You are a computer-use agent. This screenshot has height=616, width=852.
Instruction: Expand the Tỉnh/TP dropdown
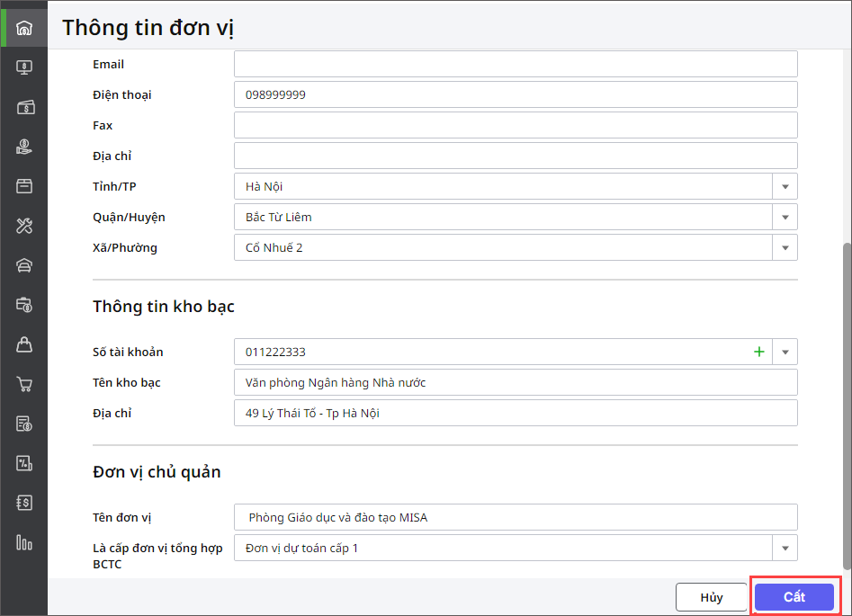click(785, 187)
